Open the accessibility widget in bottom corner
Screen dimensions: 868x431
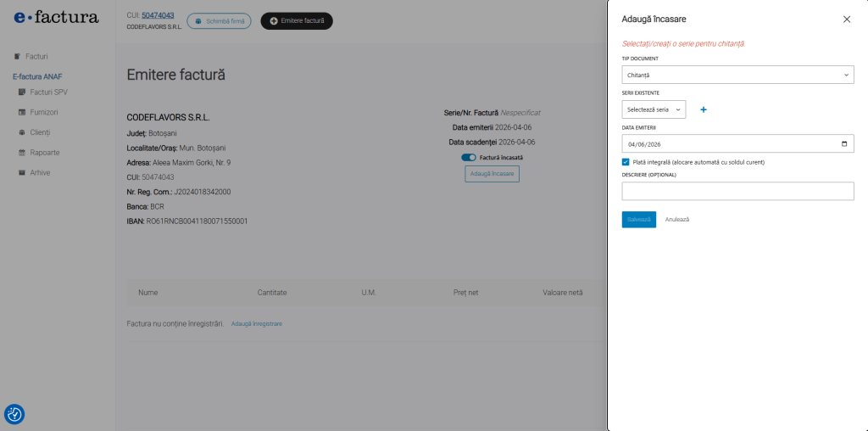[x=14, y=414]
